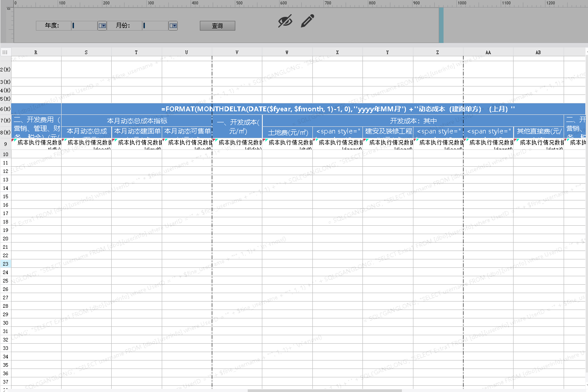
Task: Select the 本月动态可售单 cell
Action: click(x=187, y=132)
